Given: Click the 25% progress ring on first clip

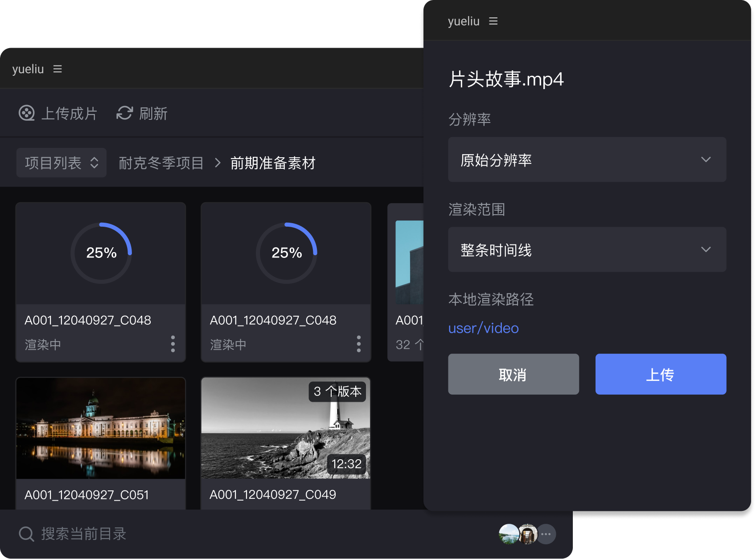Looking at the screenshot, I should [101, 253].
